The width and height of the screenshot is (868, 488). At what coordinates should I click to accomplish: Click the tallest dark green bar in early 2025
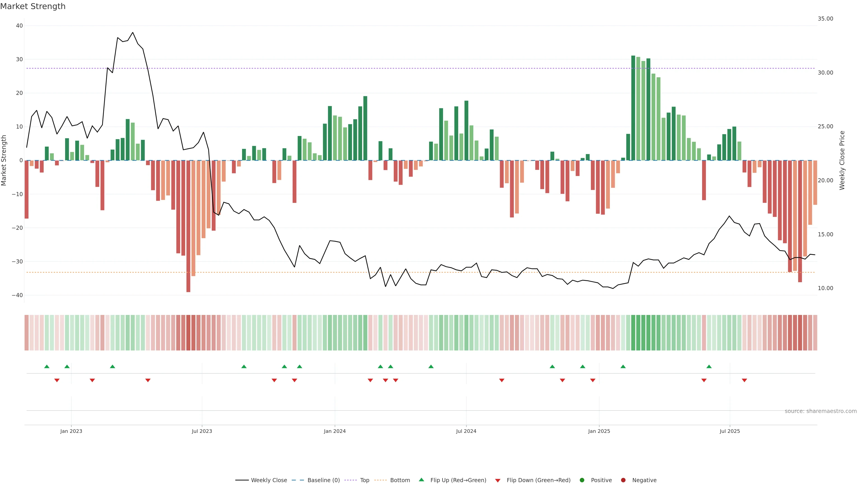point(633,108)
